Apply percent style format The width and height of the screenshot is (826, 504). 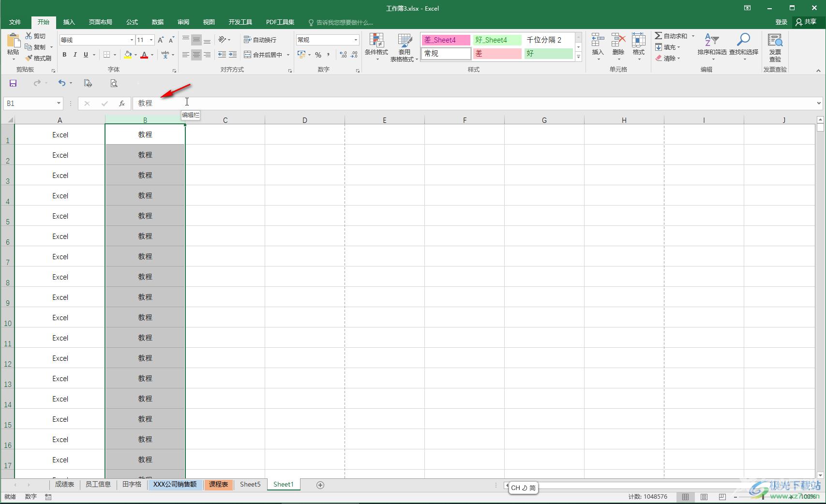click(x=318, y=55)
